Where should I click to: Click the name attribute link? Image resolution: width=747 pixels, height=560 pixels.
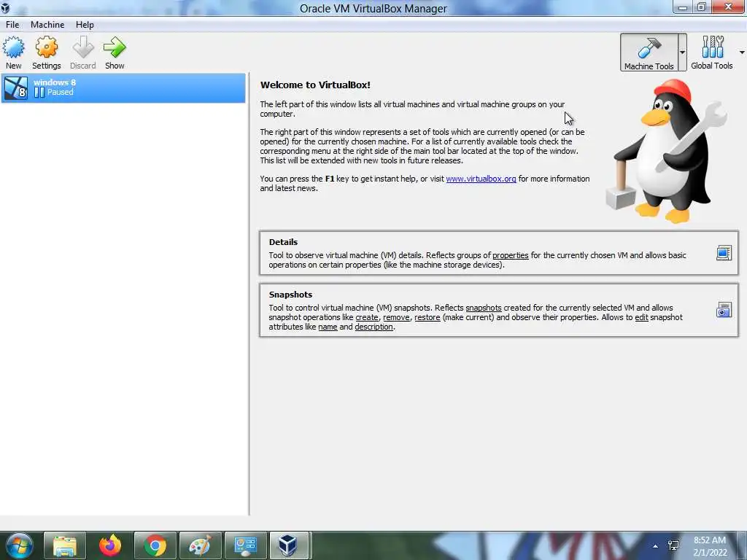[x=328, y=327]
